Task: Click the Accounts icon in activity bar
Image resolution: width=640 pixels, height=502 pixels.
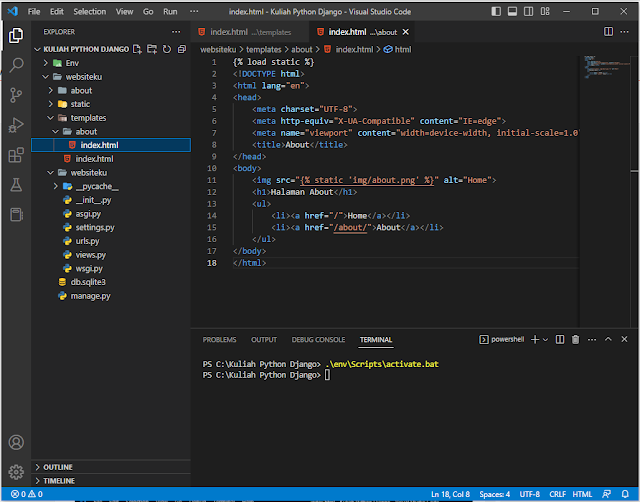Action: tap(16, 442)
